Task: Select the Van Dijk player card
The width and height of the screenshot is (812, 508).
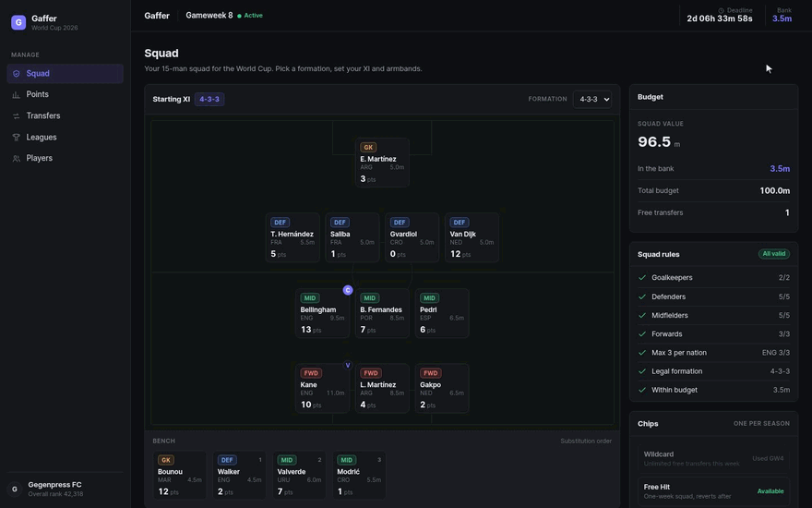Action: tap(472, 238)
